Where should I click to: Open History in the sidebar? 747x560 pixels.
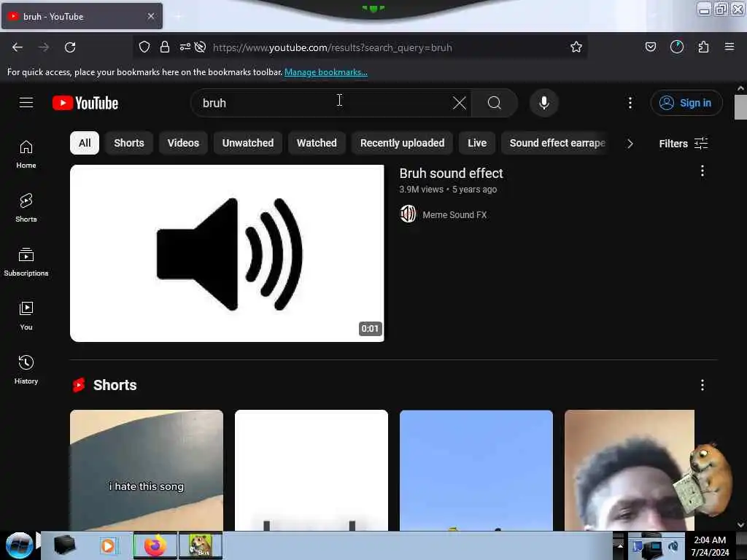26,370
